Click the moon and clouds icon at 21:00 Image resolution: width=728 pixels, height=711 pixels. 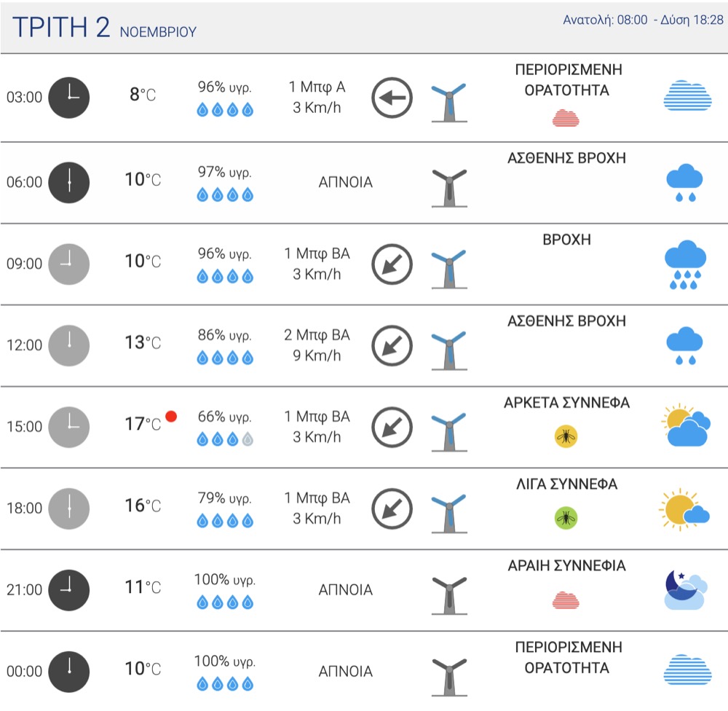pyautogui.click(x=686, y=590)
